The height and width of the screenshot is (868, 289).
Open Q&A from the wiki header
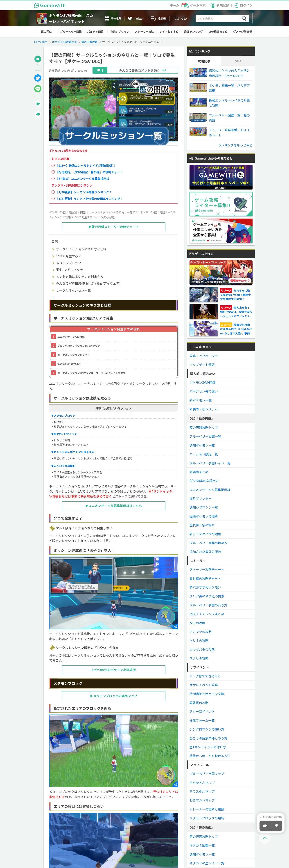pyautogui.click(x=181, y=18)
